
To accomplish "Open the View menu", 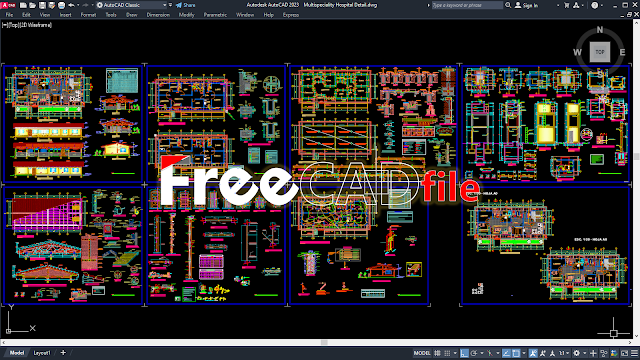I will 45,15.
